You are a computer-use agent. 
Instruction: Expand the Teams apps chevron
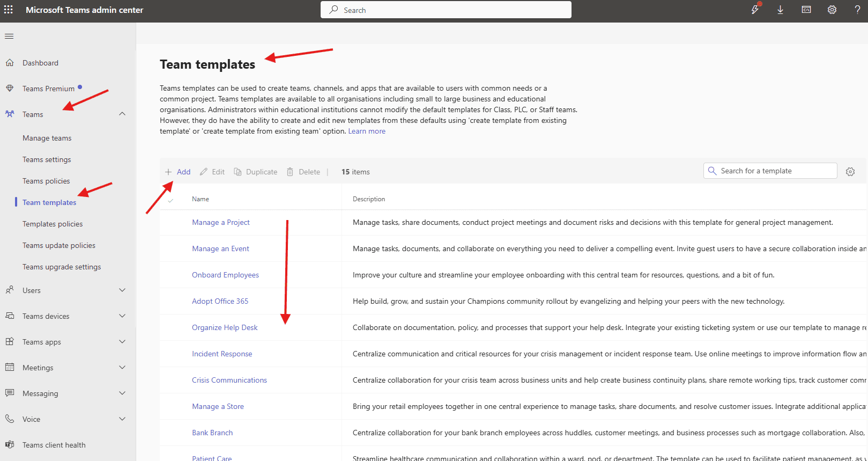click(122, 341)
